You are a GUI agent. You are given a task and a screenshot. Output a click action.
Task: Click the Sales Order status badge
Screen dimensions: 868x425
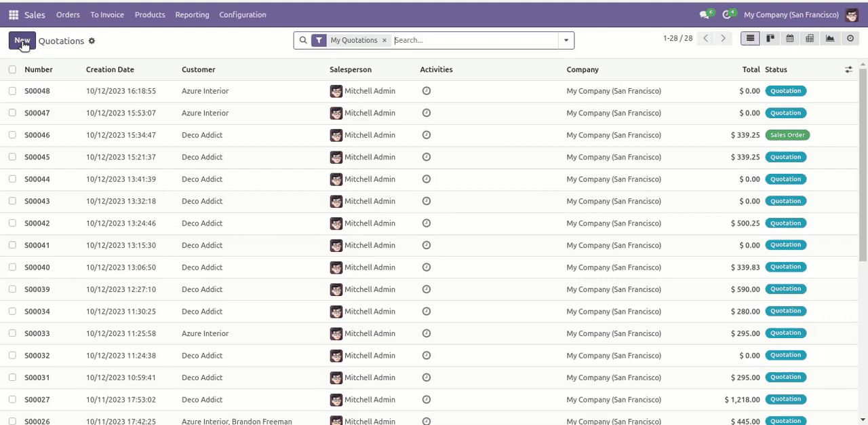(x=787, y=135)
